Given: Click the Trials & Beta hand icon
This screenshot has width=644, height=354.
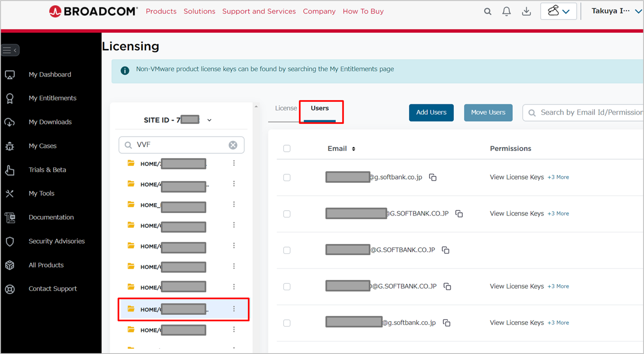Looking at the screenshot, I should point(10,170).
